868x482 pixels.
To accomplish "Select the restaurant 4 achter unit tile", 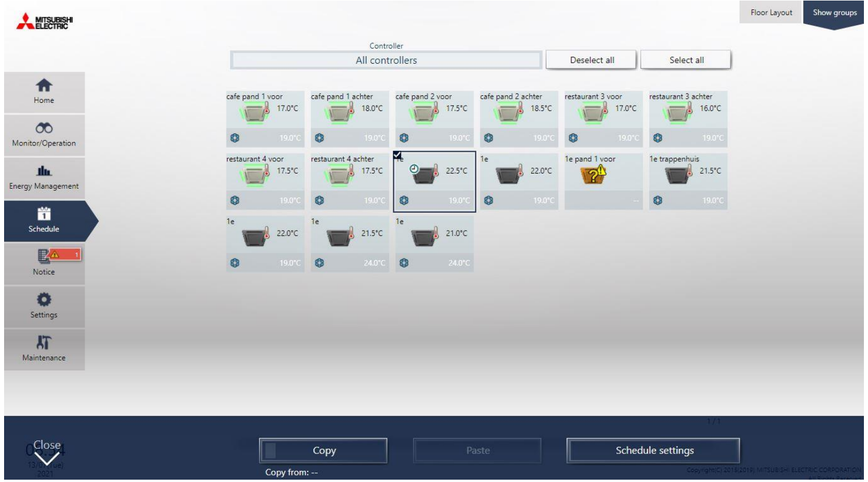I will click(x=349, y=181).
